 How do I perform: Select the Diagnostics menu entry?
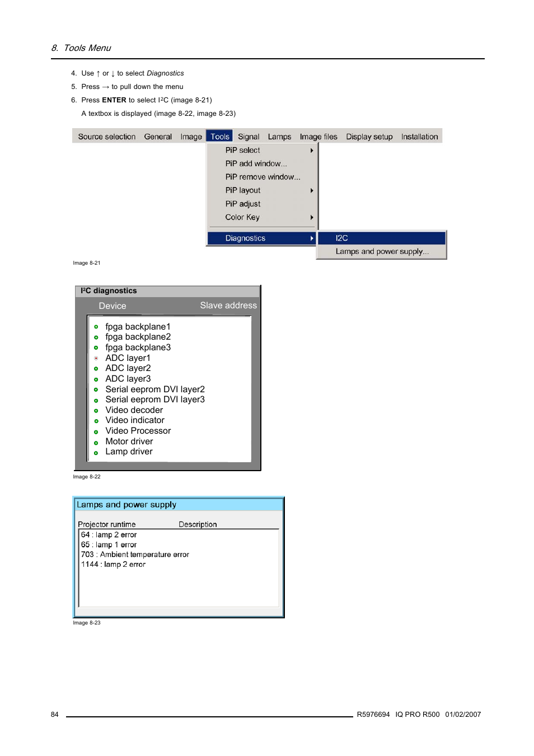pyautogui.click(x=261, y=238)
